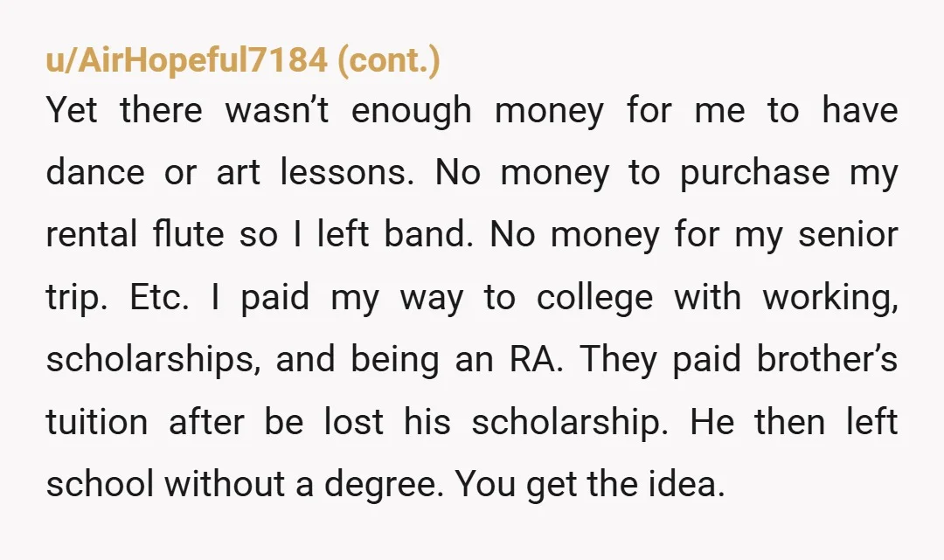Click the word "rental"
The image size is (944, 560).
92,234
